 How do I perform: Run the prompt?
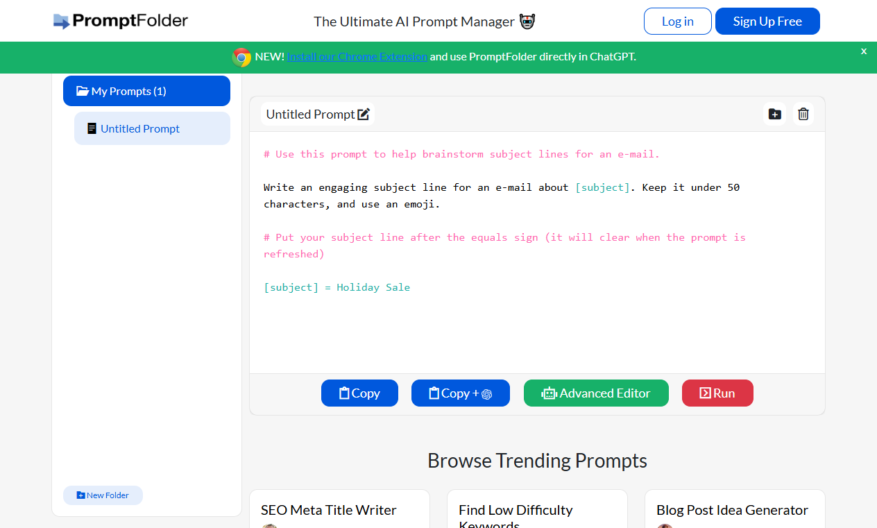[x=718, y=393]
